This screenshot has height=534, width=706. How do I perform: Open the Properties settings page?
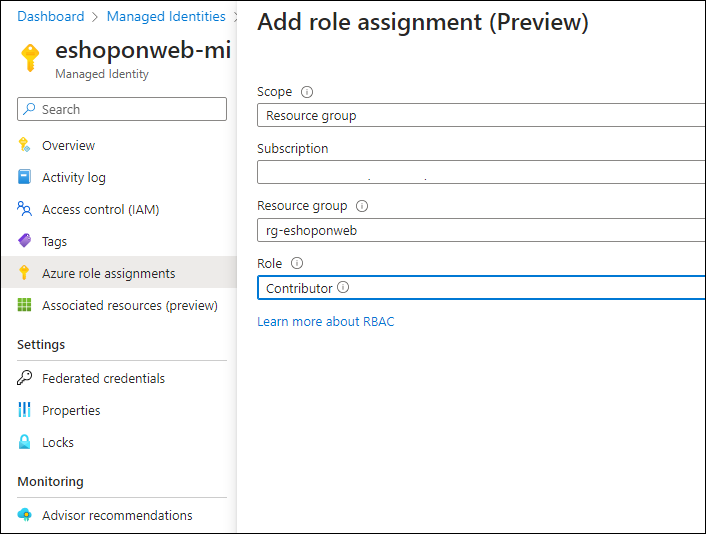click(x=119, y=410)
